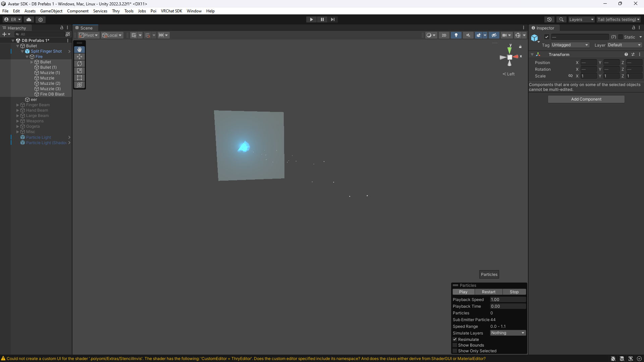
Task: Open the Simulate Layers dropdown
Action: pyautogui.click(x=507, y=333)
